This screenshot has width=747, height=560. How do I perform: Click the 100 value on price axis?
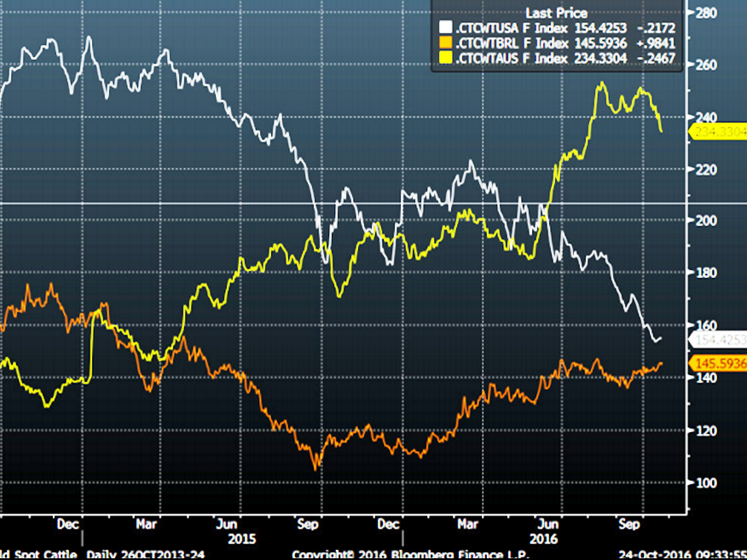point(706,482)
